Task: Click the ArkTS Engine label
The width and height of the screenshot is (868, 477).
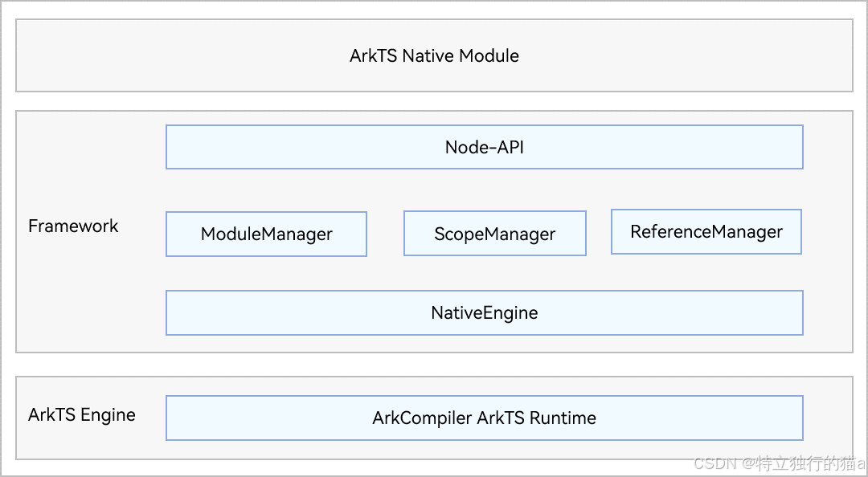Action: point(82,414)
